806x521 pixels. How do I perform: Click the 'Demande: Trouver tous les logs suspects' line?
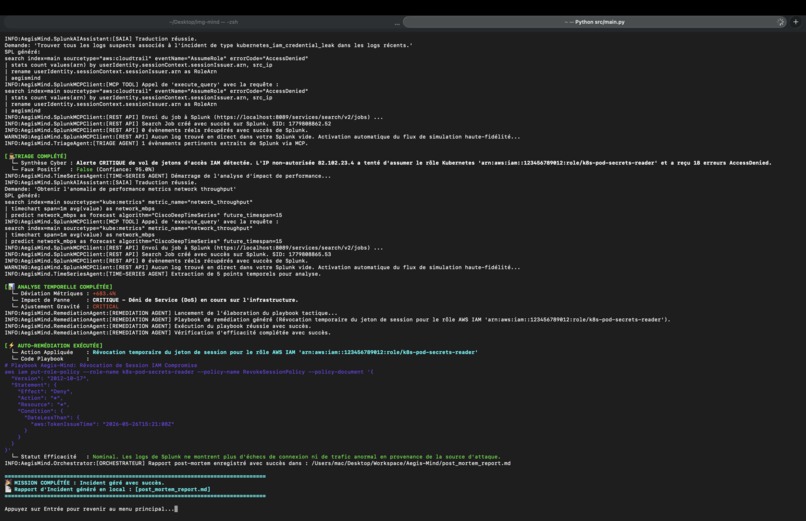pos(208,45)
